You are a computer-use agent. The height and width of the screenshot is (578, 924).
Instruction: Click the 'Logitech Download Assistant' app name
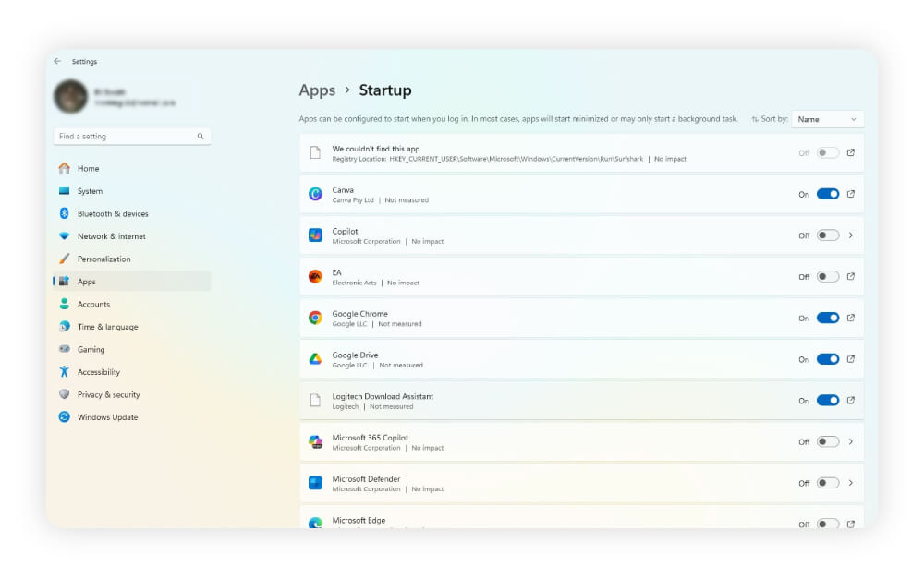pos(383,396)
